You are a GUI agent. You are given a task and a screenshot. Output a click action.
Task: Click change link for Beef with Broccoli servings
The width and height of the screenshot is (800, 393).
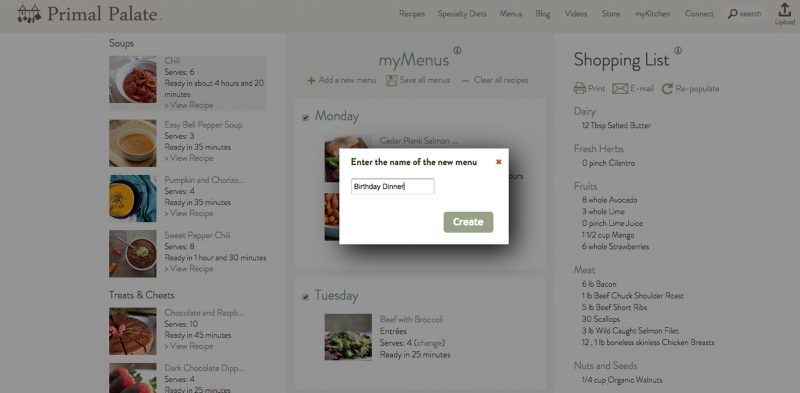(x=429, y=342)
